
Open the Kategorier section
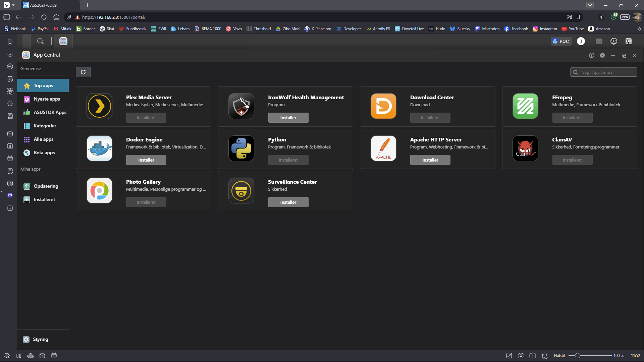click(x=45, y=126)
